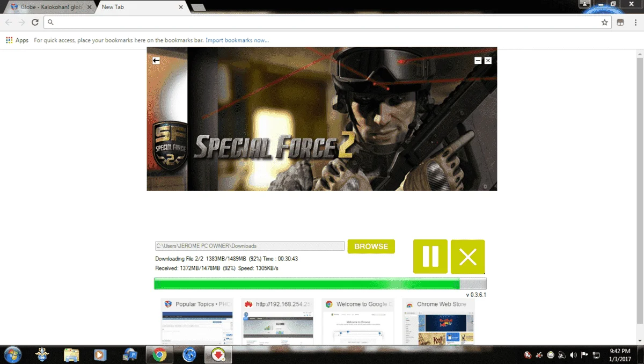Click Import bookmarks now link
Screen dimensions: 644x364
coord(237,40)
